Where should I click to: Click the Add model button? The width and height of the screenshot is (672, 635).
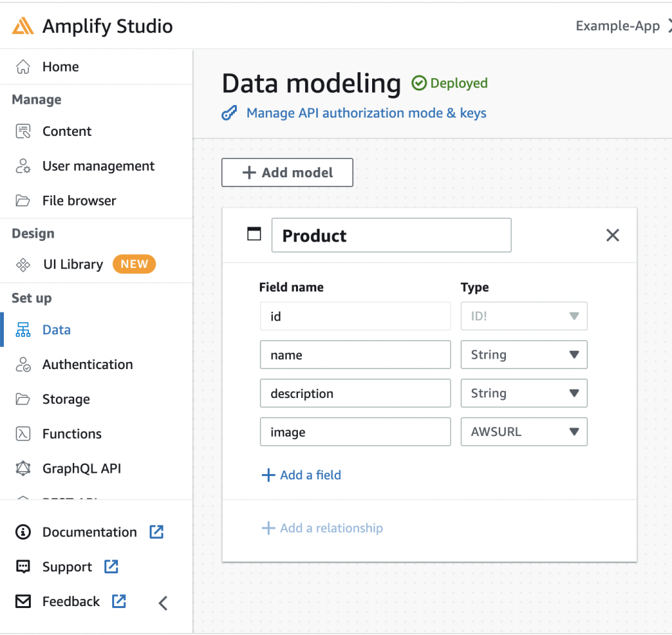click(287, 172)
